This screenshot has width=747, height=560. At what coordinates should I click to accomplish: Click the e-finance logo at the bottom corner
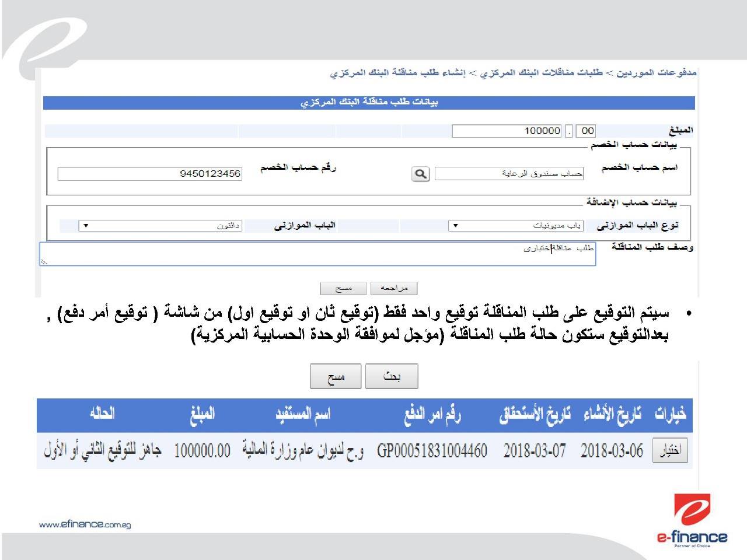coord(692,519)
